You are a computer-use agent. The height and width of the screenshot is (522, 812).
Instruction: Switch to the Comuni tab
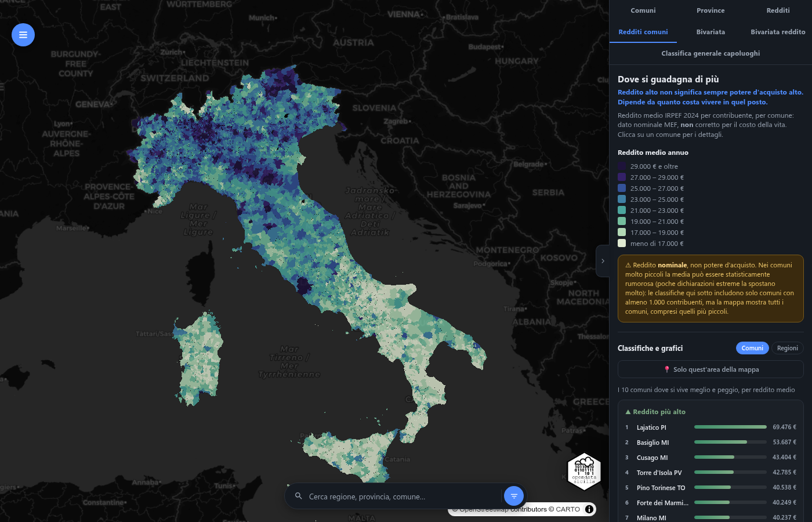643,10
